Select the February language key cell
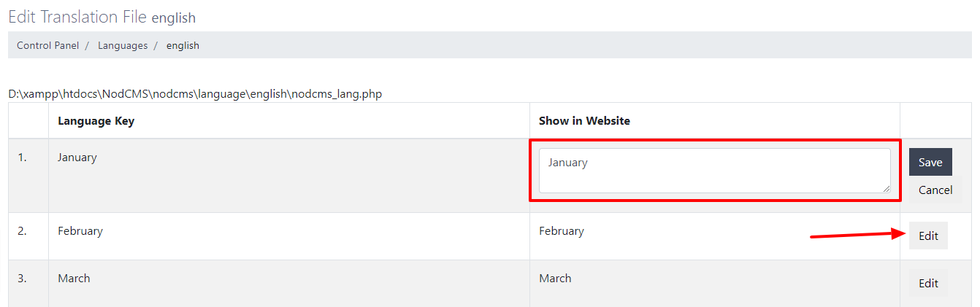 point(80,231)
